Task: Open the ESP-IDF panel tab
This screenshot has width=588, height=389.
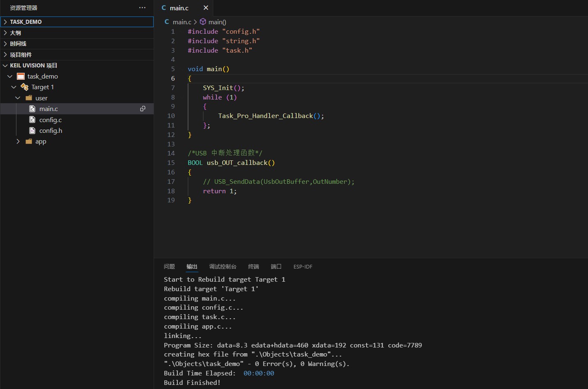Action: [x=303, y=266]
